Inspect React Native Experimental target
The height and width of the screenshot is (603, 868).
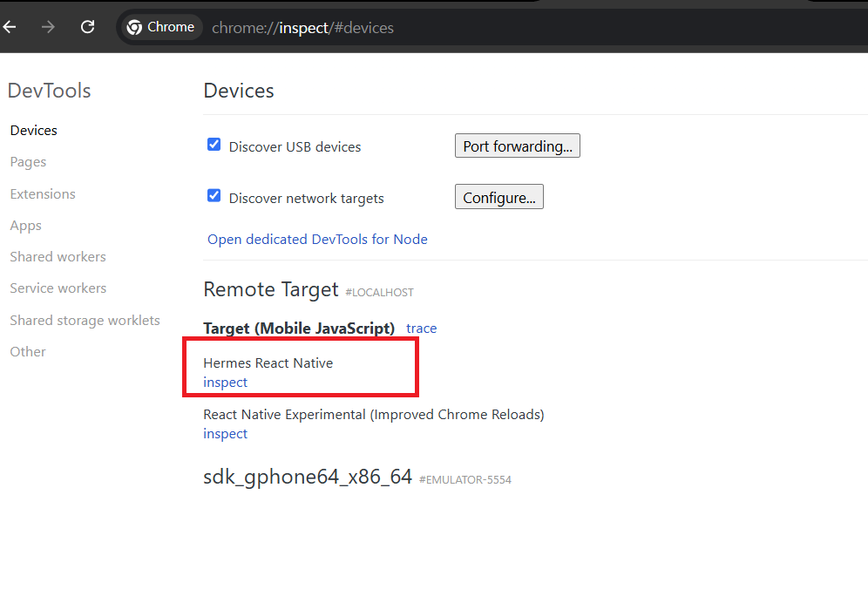(225, 434)
